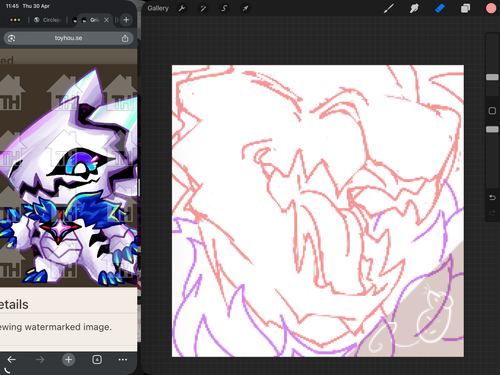The height and width of the screenshot is (375, 500).
Task: Tap the pink sketch canvas
Action: coord(318,211)
